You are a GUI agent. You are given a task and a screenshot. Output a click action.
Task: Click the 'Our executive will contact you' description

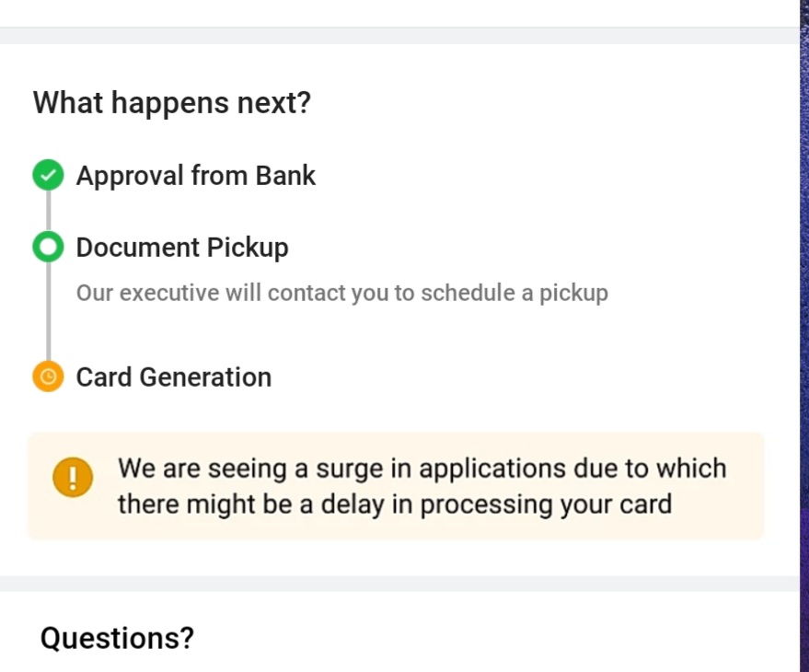(x=341, y=293)
